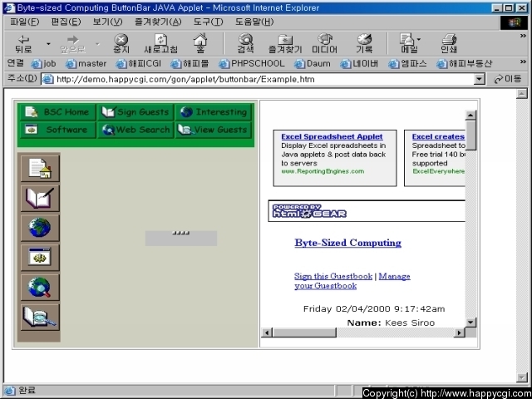The height and width of the screenshot is (399, 532).
Task: Click the View Guests green button
Action: pos(214,130)
